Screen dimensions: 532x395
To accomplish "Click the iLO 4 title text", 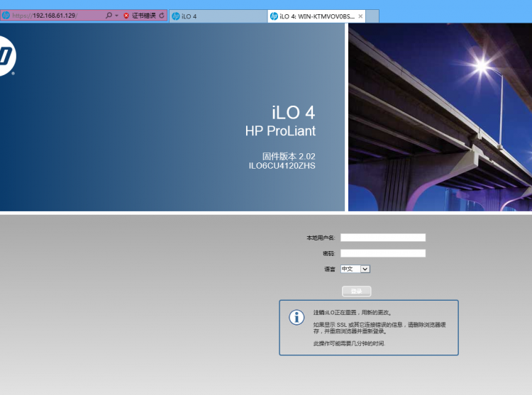I will pyautogui.click(x=294, y=113).
